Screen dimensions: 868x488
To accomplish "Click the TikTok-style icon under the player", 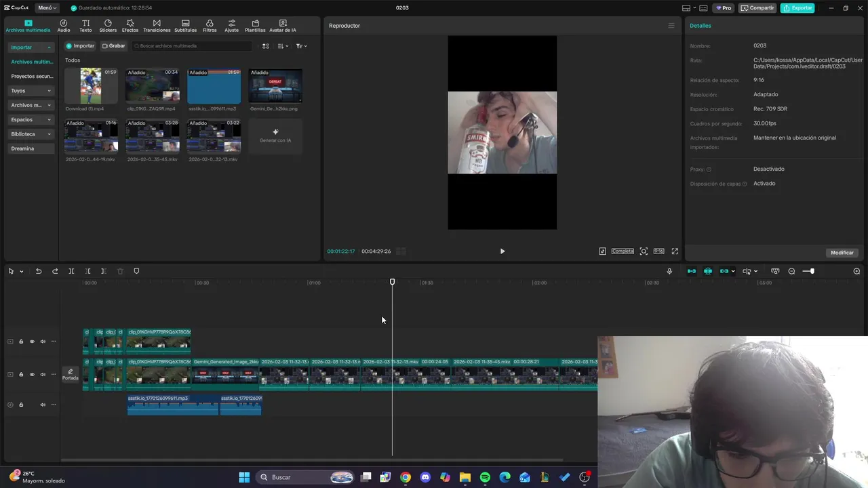I will [x=602, y=251].
